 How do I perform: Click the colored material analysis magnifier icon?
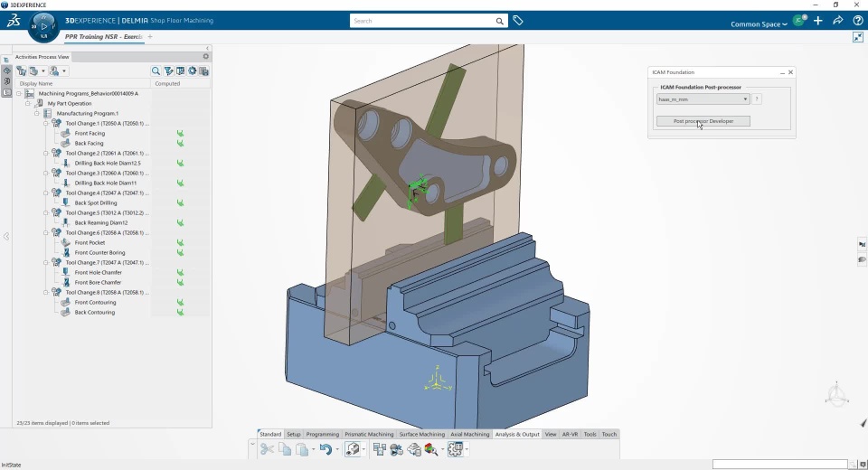point(431,449)
